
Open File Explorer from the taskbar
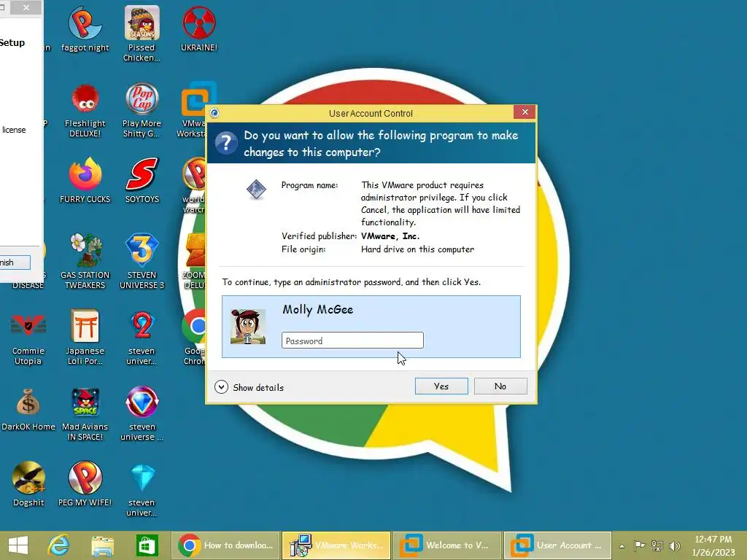click(102, 545)
